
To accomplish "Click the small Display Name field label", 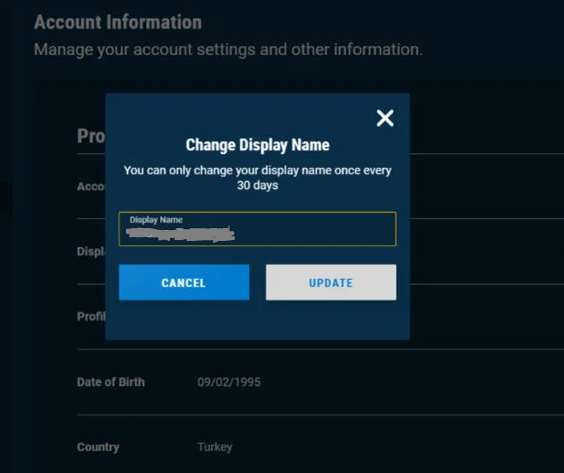I will [x=156, y=219].
